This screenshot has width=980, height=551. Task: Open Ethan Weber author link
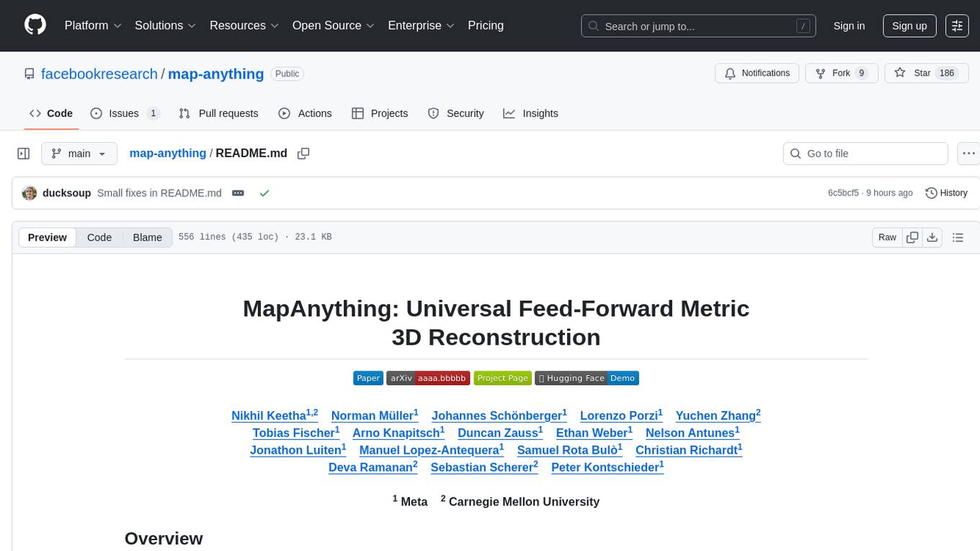594,433
